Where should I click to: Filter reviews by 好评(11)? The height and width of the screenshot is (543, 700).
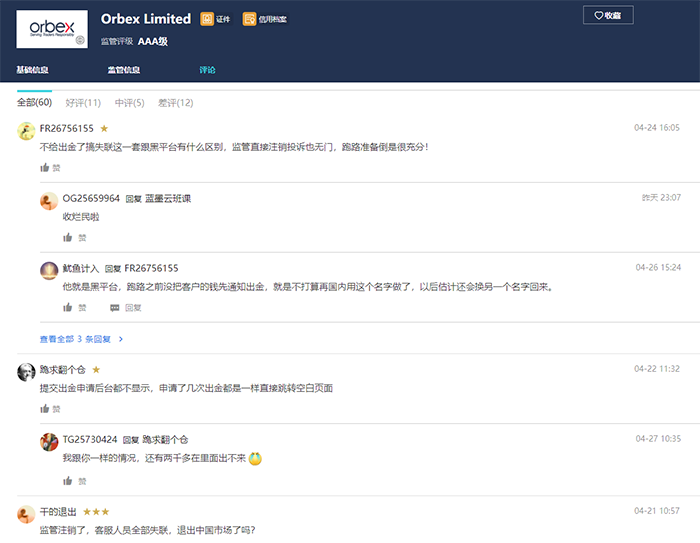(x=83, y=102)
